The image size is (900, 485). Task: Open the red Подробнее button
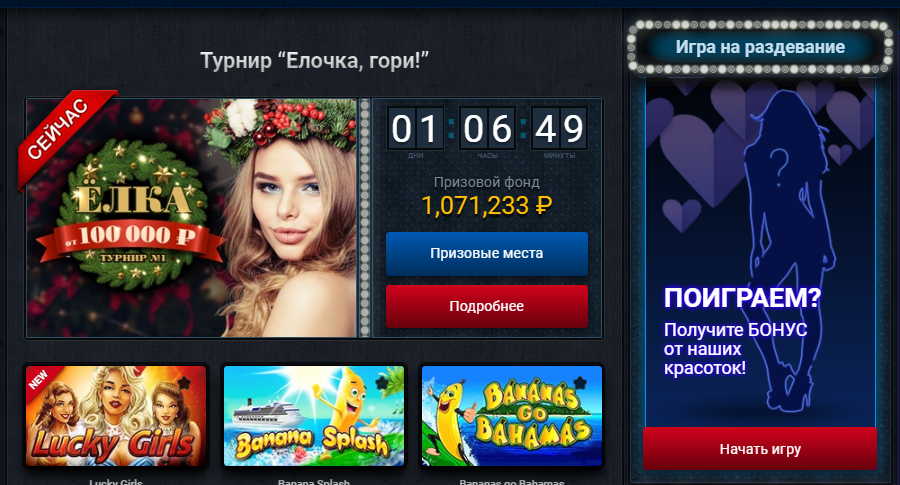(487, 306)
